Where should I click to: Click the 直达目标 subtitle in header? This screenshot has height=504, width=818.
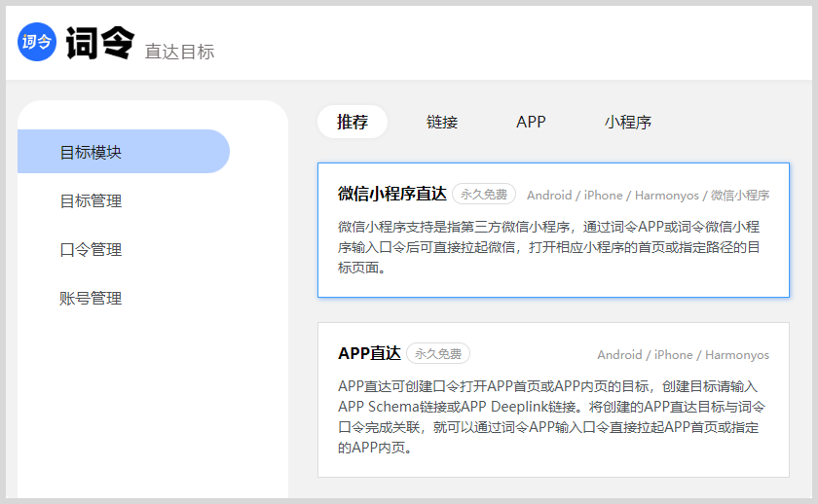click(179, 52)
